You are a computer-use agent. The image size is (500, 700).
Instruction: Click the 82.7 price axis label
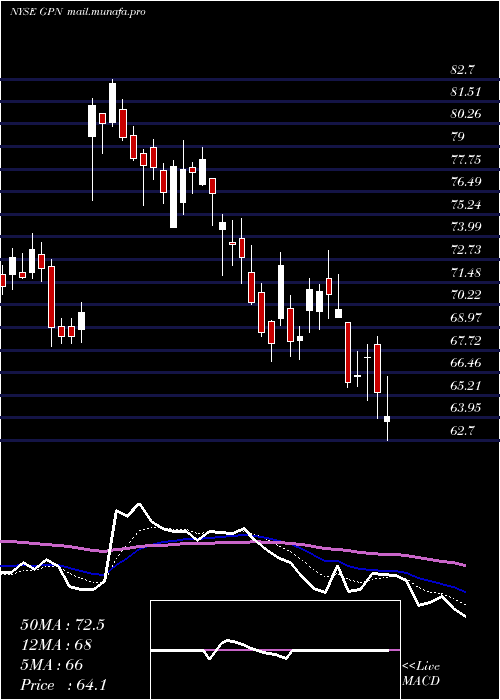point(463,70)
